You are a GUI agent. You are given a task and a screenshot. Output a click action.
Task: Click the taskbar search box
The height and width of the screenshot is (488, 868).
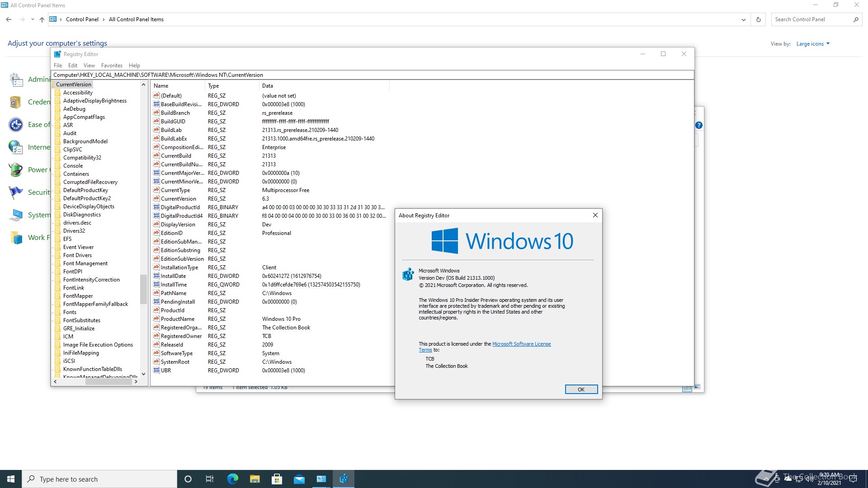[x=99, y=479]
